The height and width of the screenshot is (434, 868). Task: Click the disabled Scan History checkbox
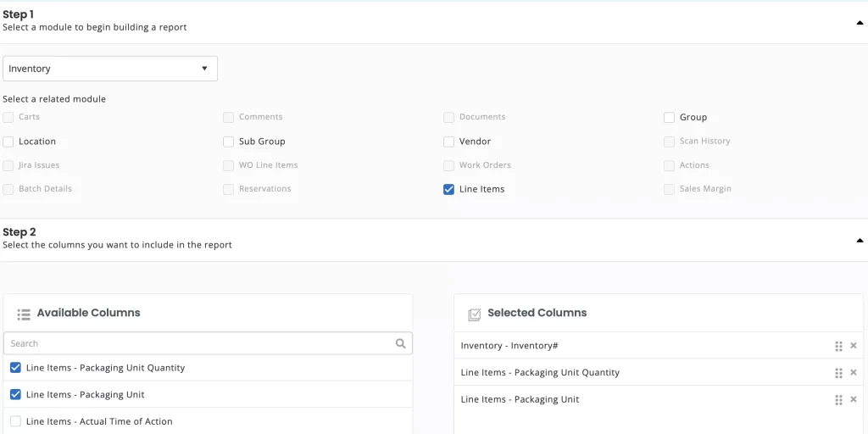[670, 142]
